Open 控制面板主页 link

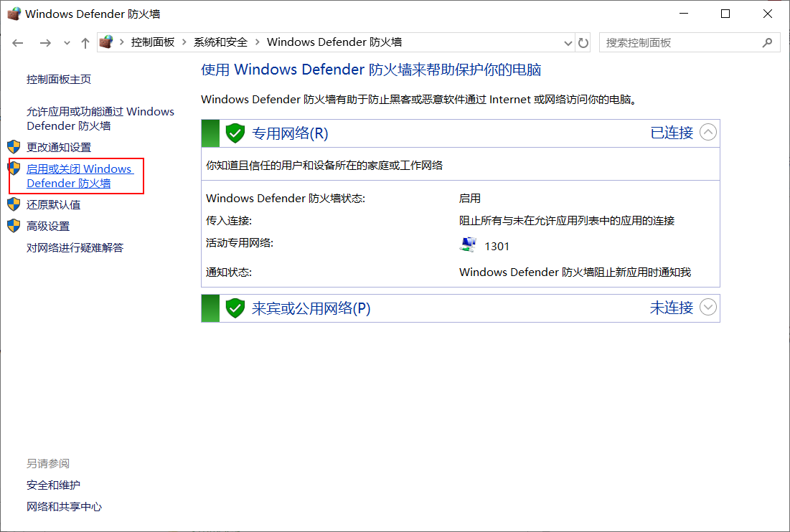point(59,79)
